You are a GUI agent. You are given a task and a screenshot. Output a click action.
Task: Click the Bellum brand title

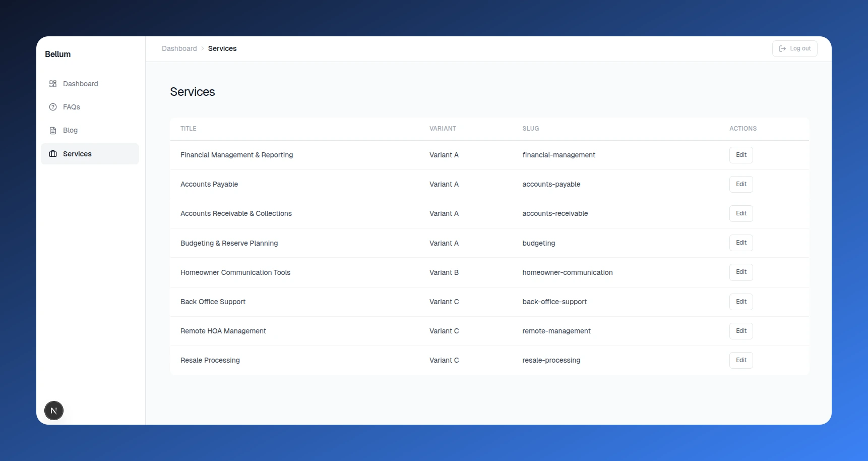(x=58, y=54)
